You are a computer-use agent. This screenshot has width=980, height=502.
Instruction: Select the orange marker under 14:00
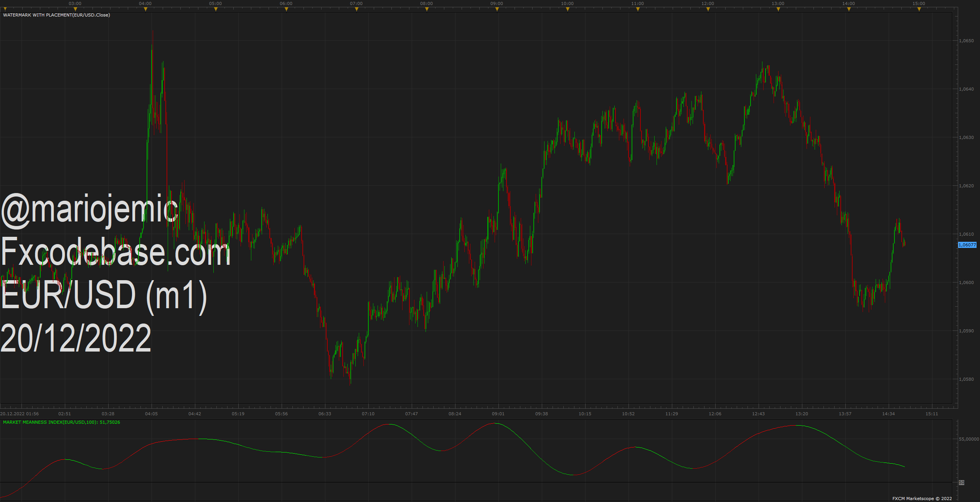pyautogui.click(x=849, y=9)
